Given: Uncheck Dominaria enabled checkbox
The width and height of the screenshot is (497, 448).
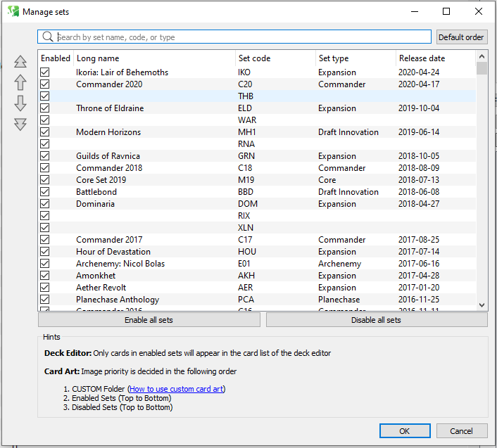Looking at the screenshot, I should pyautogui.click(x=44, y=203).
